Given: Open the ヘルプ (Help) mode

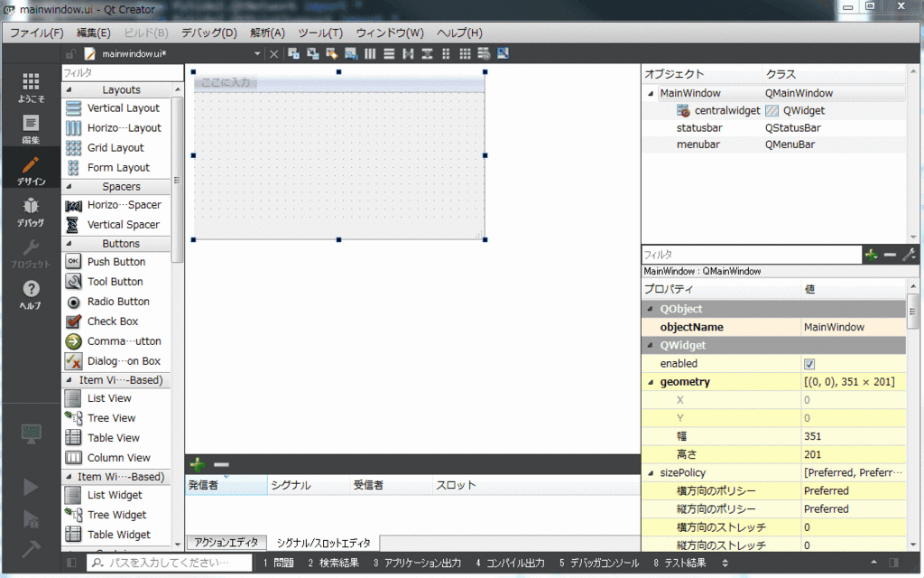Looking at the screenshot, I should [x=31, y=295].
